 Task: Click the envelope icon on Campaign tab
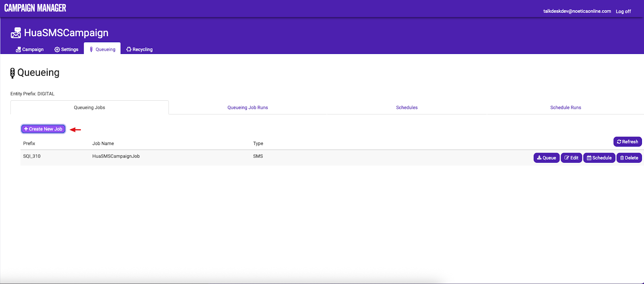(18, 50)
